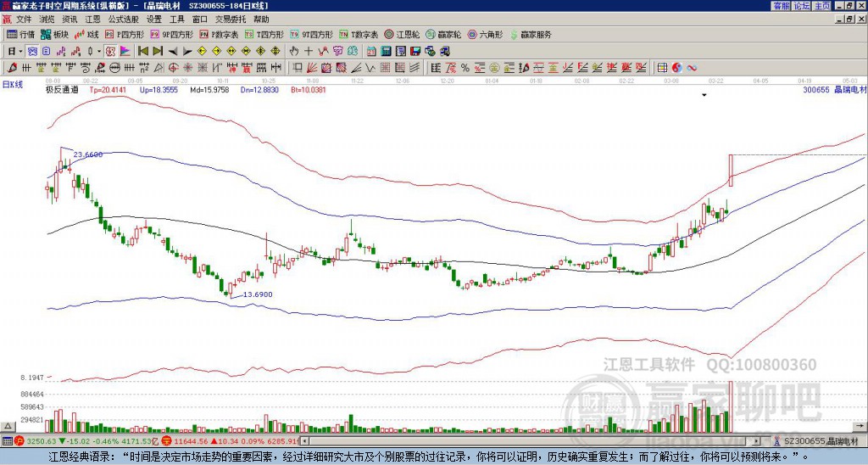Click the 客服 link in title bar

[781, 6]
